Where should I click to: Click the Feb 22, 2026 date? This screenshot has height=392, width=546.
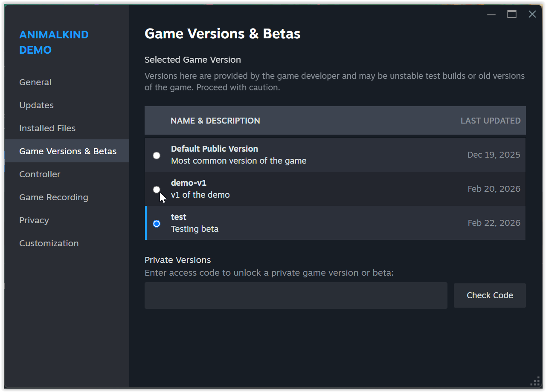[494, 223]
